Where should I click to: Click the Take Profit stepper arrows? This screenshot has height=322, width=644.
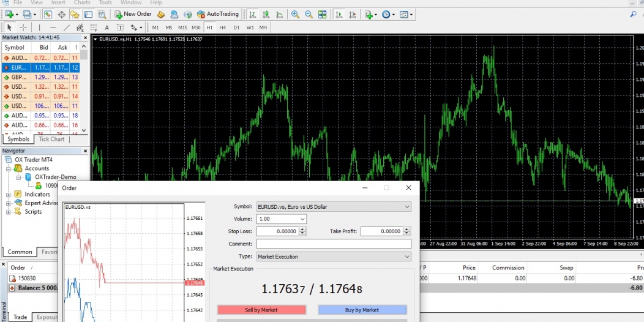pyautogui.click(x=407, y=231)
